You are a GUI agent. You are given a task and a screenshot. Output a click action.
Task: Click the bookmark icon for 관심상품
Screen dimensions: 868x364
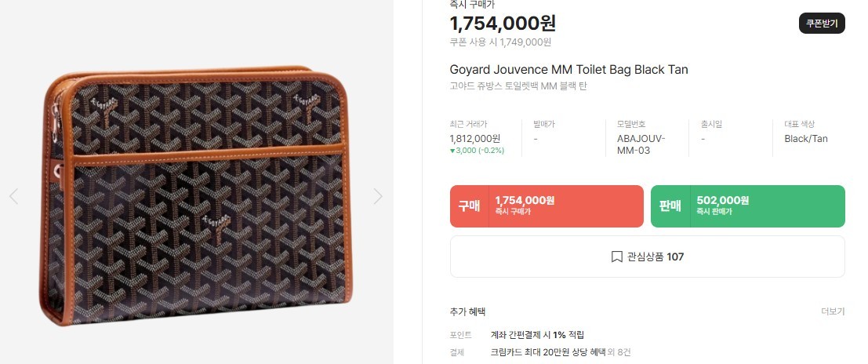coord(617,257)
